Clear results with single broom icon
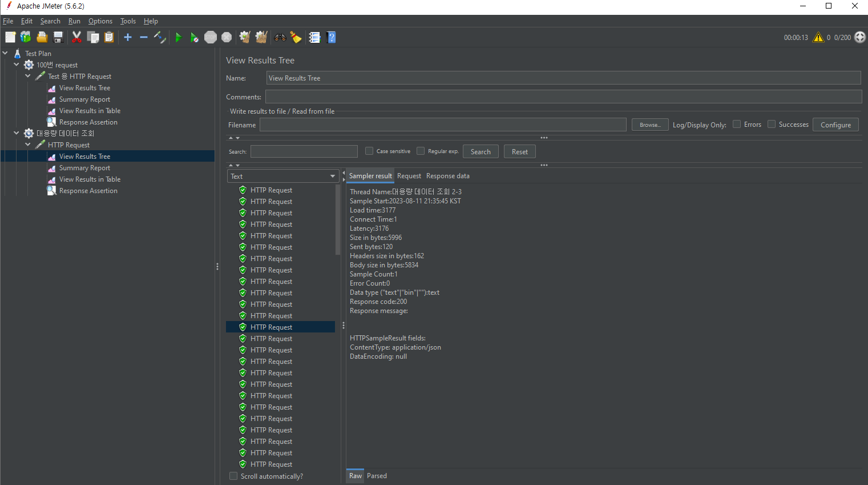This screenshot has height=485, width=868. [245, 37]
